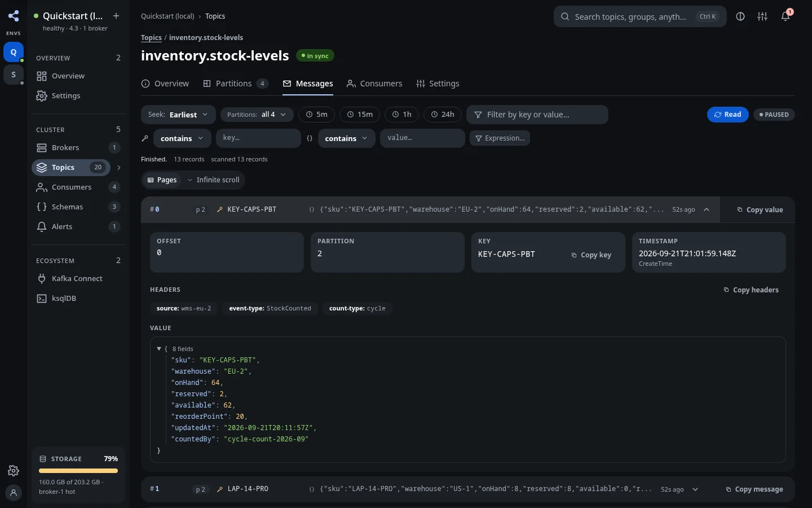Switch to Infinite scroll mode

213,180
